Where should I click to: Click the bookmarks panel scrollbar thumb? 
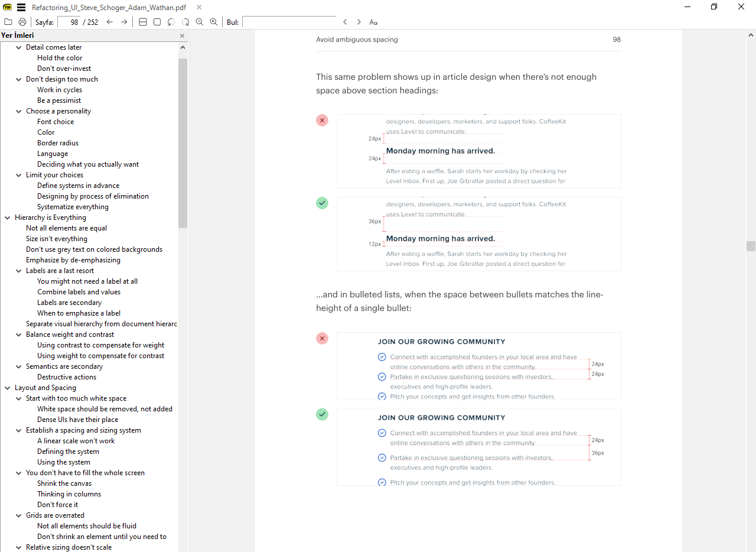click(183, 143)
